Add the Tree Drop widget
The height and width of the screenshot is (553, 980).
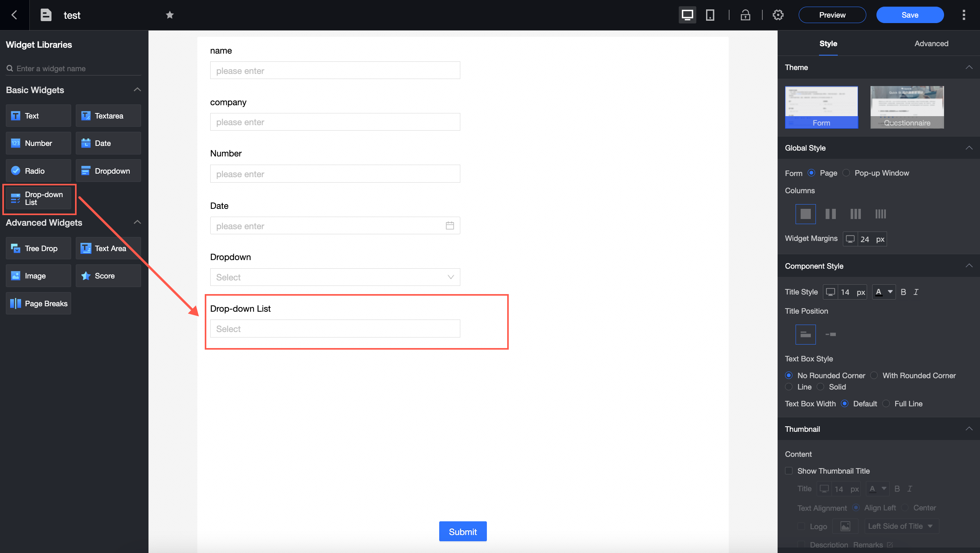38,248
